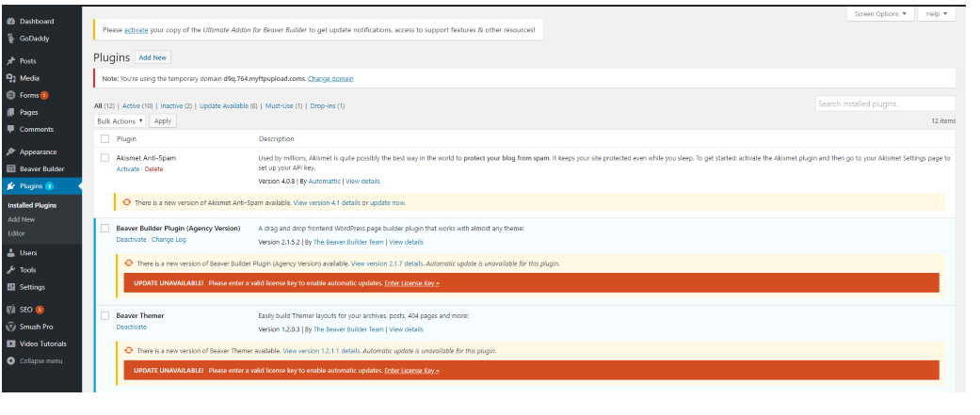The image size is (980, 415).
Task: Click the Beaver Themer update refresh icon
Action: [129, 351]
